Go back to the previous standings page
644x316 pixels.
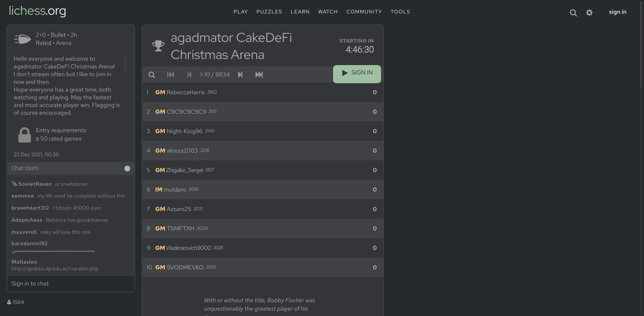point(189,74)
